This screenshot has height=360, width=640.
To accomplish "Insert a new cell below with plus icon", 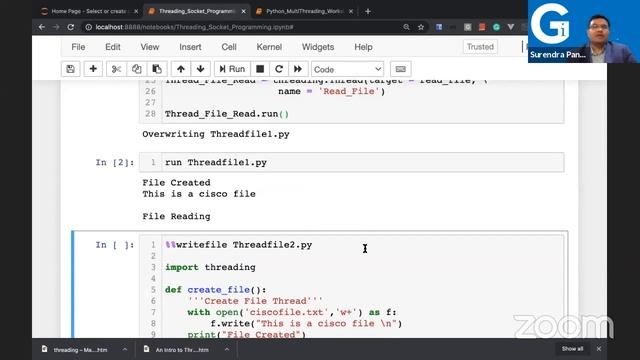I will tap(93, 69).
